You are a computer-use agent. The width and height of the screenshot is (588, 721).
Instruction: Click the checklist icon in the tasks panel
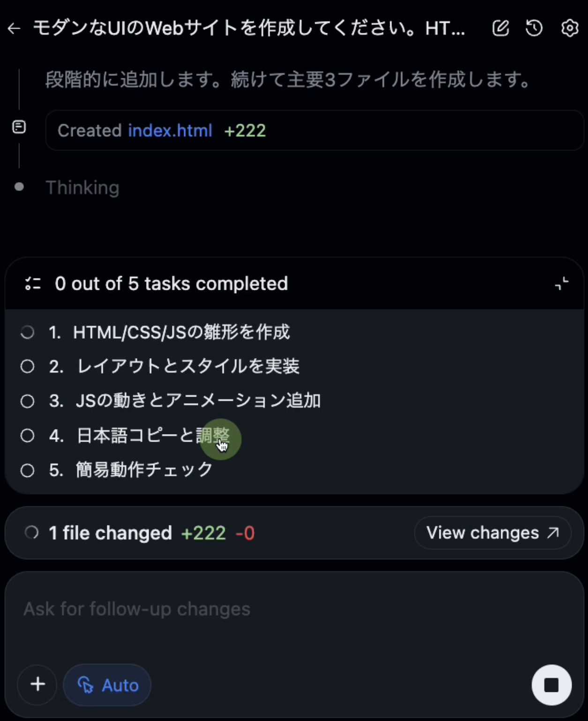click(32, 283)
